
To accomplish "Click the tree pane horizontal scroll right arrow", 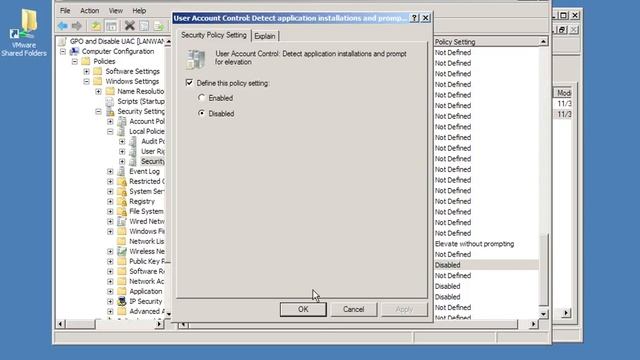I will coord(159,324).
